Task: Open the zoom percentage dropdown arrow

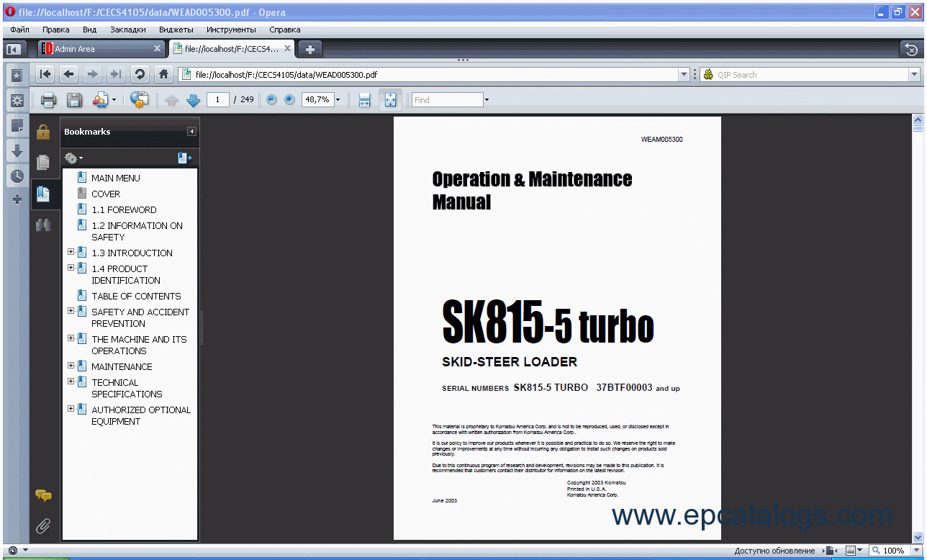Action: point(338,100)
